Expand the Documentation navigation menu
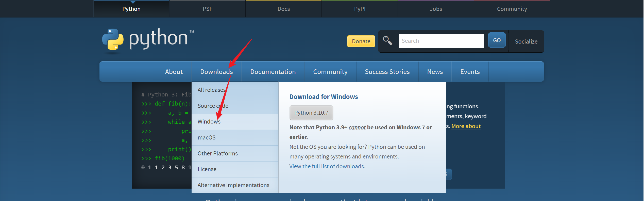Screen dimensions: 644x201 point(273,72)
